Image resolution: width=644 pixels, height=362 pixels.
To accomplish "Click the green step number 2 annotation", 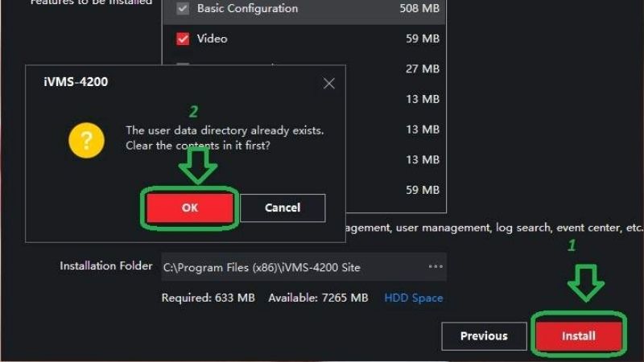I will [193, 112].
